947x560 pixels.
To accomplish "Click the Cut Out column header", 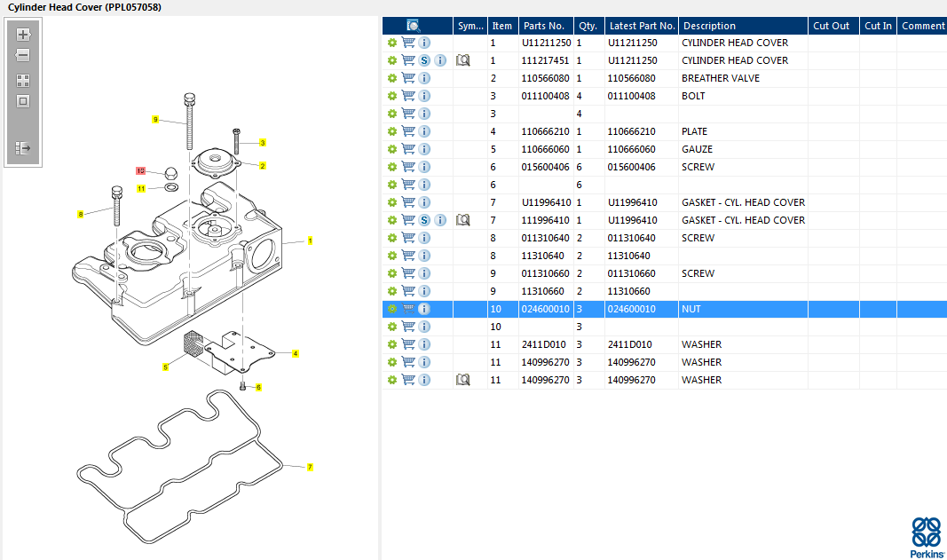I will [x=832, y=26].
